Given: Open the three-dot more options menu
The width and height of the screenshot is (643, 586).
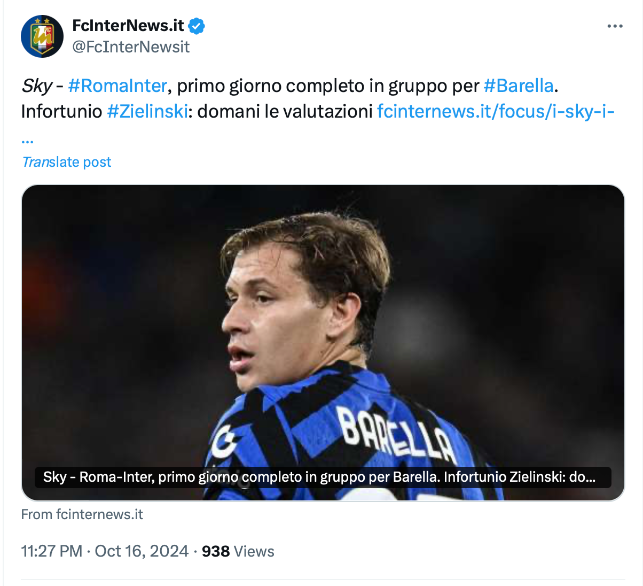Looking at the screenshot, I should pyautogui.click(x=613, y=26).
